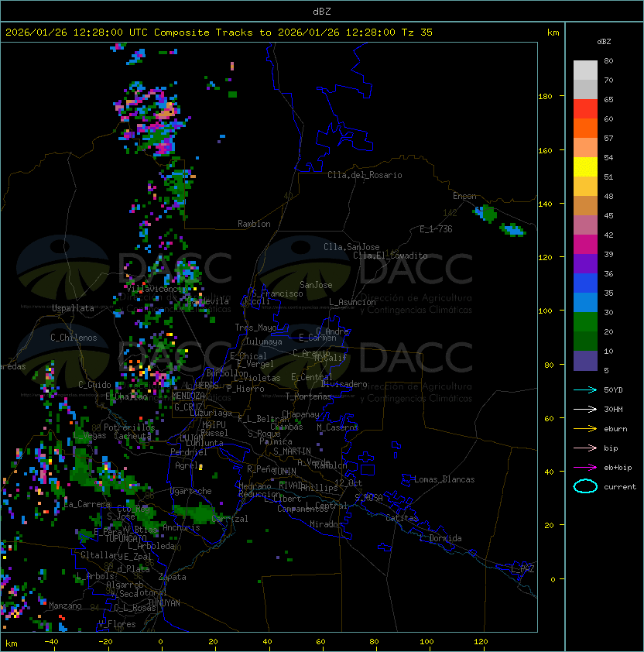Click the 'MENDOZA' city label on map
The width and height of the screenshot is (644, 652).
point(188,396)
